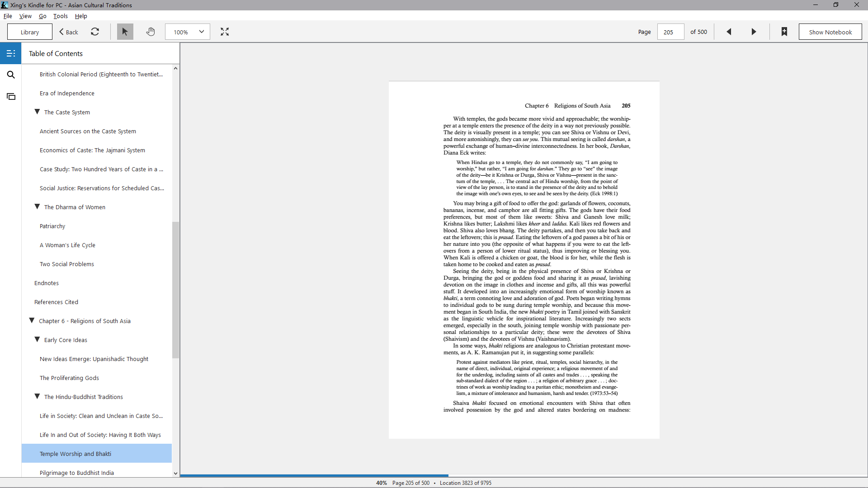Click the table of contents scrollbar thumb
This screenshot has width=868, height=488.
click(175, 290)
